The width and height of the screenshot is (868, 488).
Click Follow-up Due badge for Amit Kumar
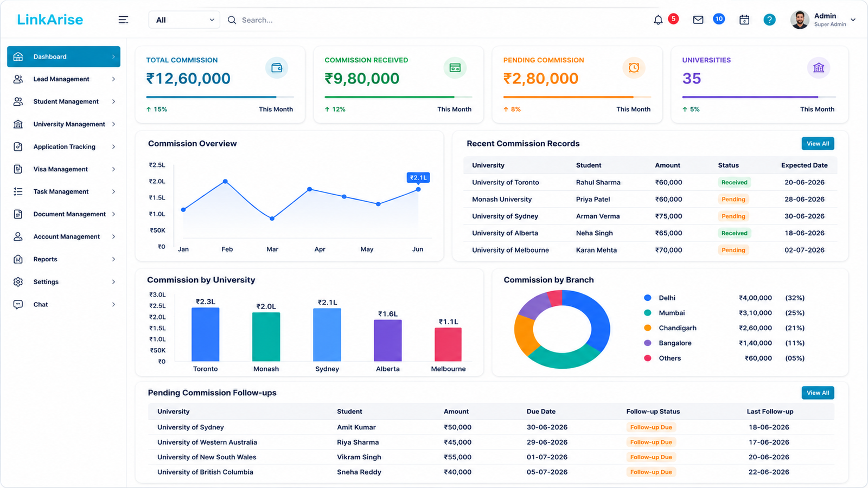point(651,427)
